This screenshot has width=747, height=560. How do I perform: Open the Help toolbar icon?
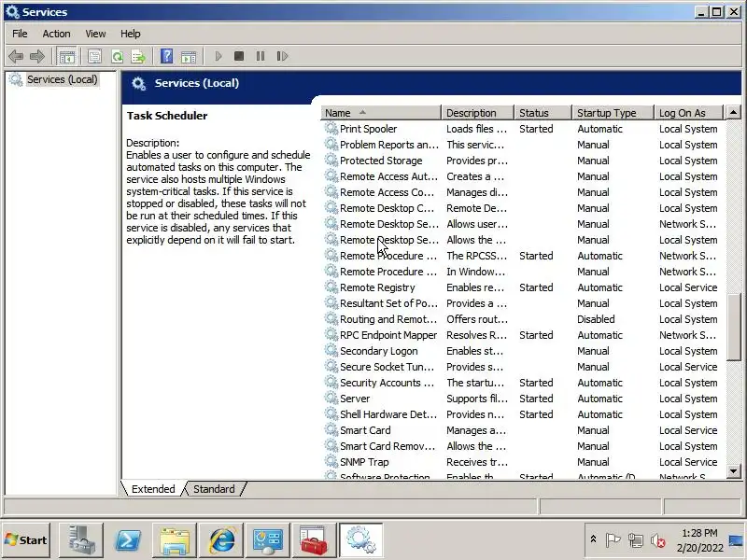pyautogui.click(x=166, y=56)
